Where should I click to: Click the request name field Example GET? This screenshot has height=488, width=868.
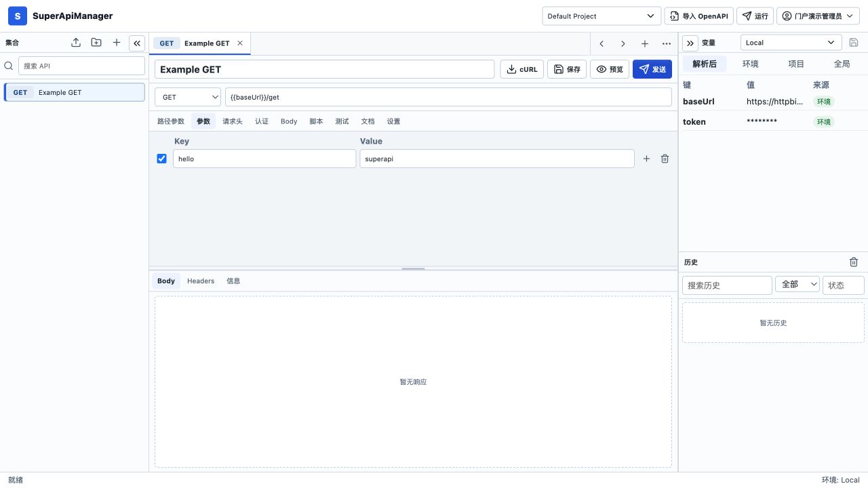[324, 69]
